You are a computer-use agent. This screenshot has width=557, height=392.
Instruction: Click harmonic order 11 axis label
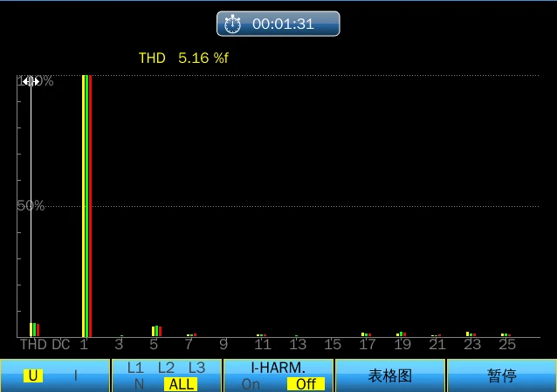[263, 344]
